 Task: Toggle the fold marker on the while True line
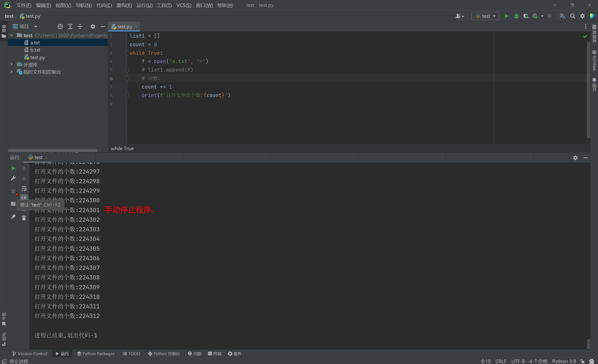[x=127, y=53]
